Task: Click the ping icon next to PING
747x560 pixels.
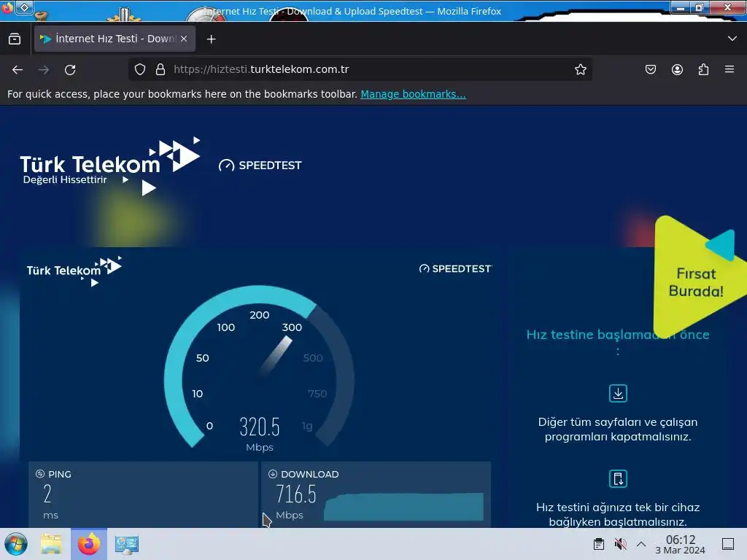Action: (x=40, y=474)
